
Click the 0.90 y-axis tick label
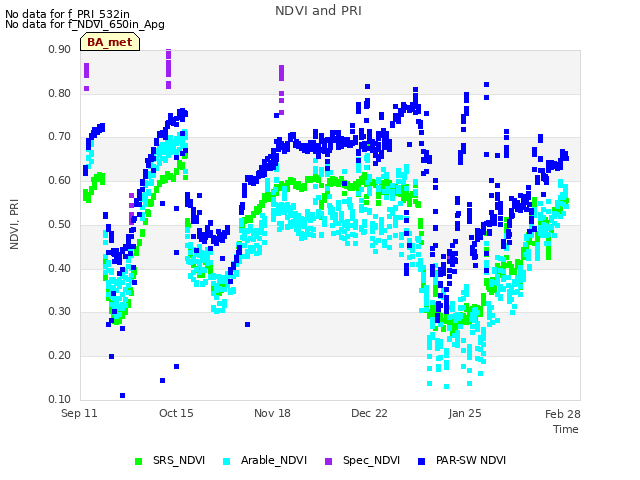coord(60,50)
